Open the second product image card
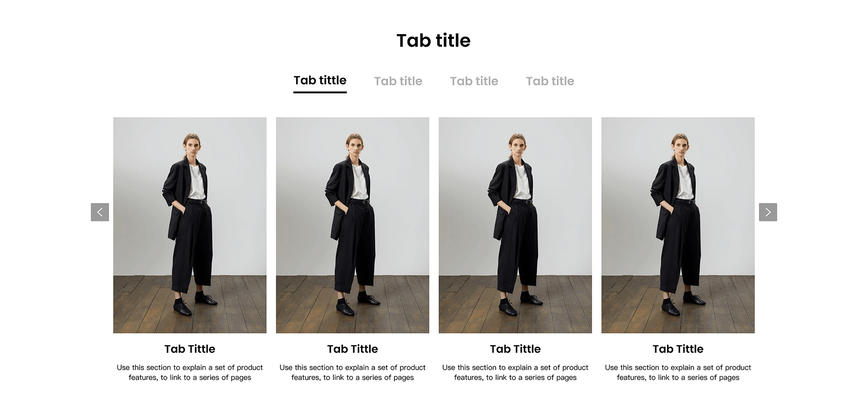The height and width of the screenshot is (409, 868). 352,225
